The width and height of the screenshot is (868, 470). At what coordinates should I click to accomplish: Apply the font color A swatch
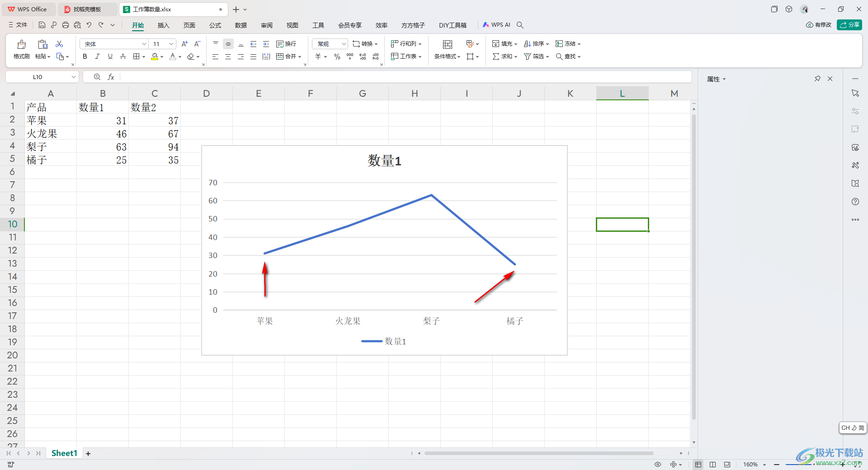click(173, 56)
